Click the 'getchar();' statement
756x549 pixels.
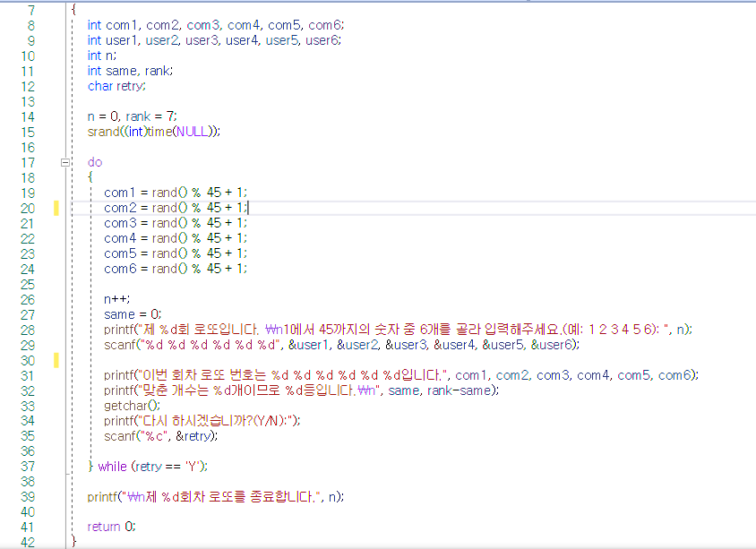click(x=132, y=406)
